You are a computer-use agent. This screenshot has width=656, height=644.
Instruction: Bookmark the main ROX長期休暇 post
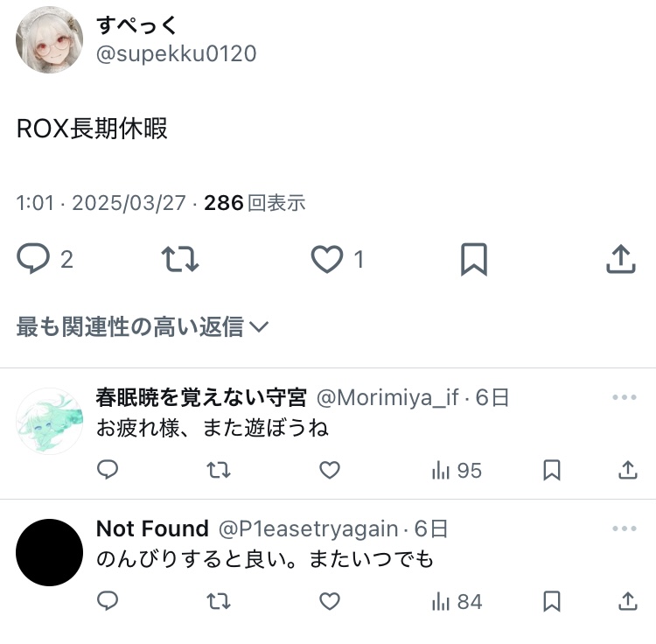(x=473, y=259)
